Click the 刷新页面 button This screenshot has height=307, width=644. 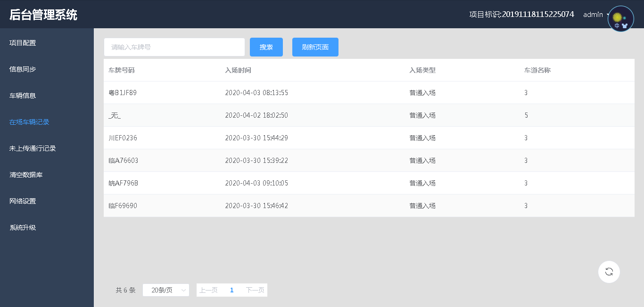315,47
